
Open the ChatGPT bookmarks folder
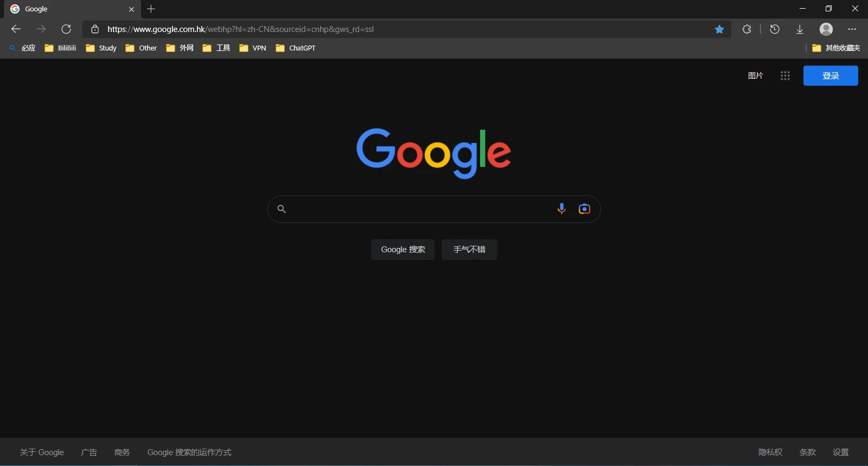pyautogui.click(x=296, y=48)
